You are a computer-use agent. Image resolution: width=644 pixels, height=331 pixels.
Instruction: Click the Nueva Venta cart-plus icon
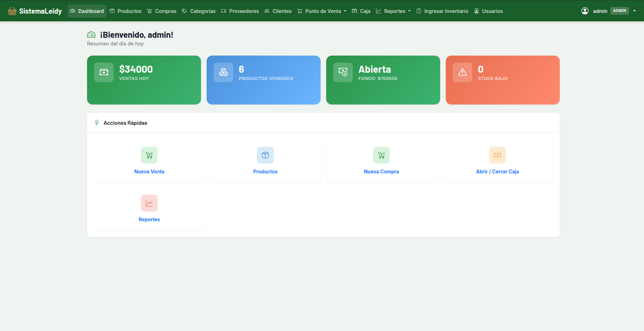click(149, 155)
